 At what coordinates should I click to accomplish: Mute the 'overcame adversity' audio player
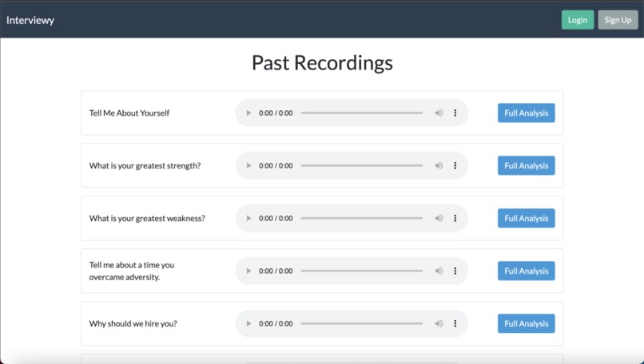tap(439, 271)
